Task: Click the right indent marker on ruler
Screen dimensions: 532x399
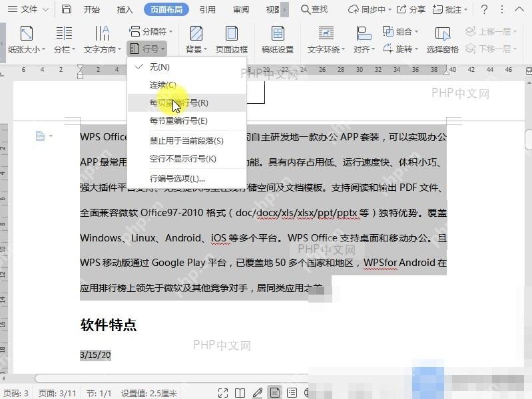Action: [447, 72]
